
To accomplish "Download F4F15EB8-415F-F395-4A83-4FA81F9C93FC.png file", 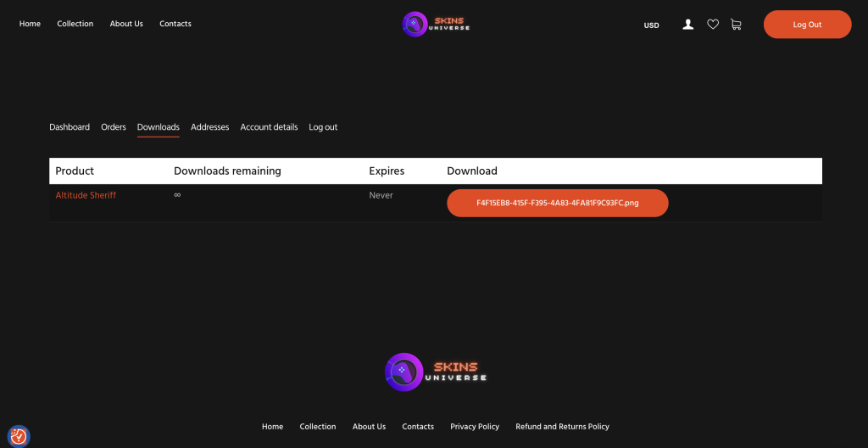I will 558,203.
